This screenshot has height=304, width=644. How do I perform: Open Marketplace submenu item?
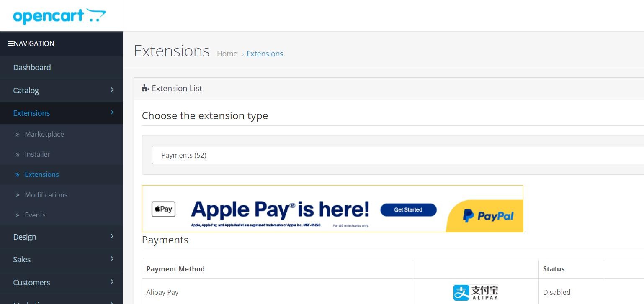click(x=44, y=134)
